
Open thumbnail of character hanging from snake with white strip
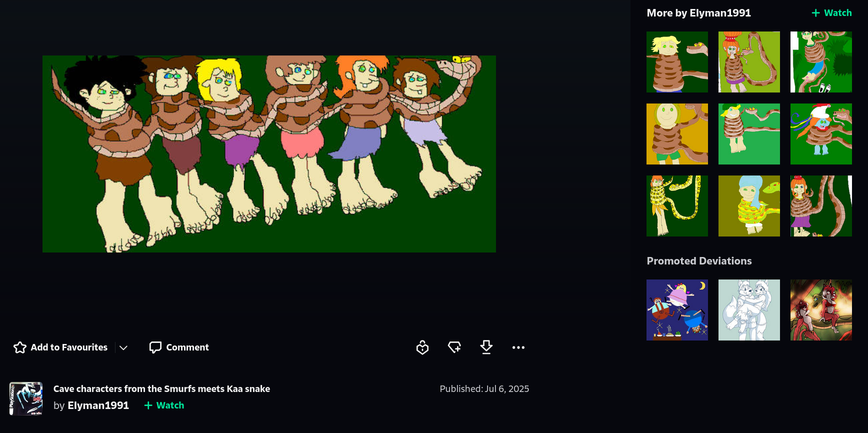coord(821,62)
